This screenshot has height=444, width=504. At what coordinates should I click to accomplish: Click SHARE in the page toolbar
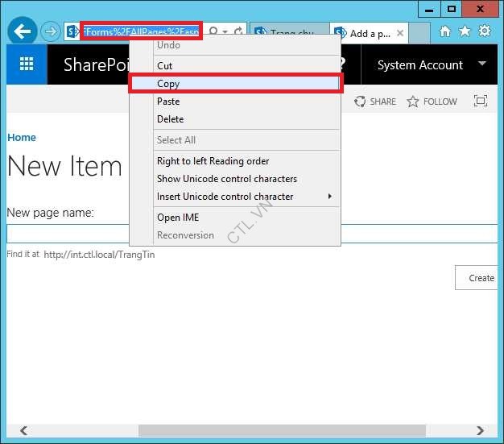tap(376, 102)
